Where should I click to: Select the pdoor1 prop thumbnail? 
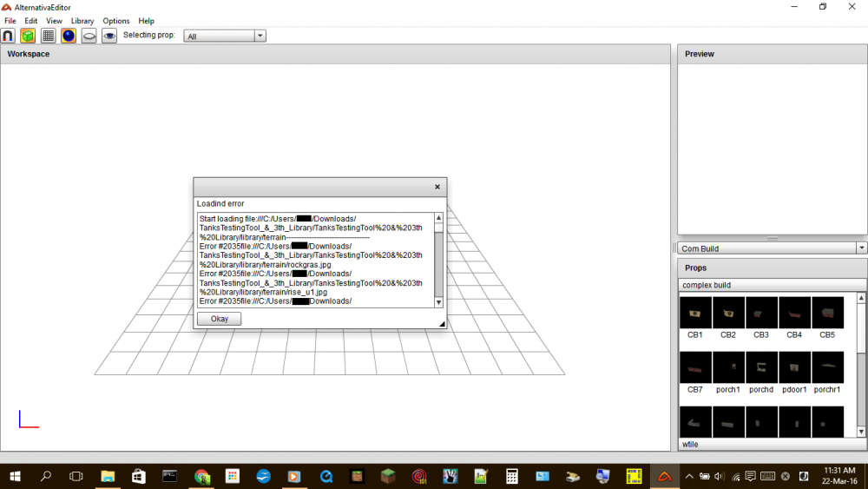(794, 367)
